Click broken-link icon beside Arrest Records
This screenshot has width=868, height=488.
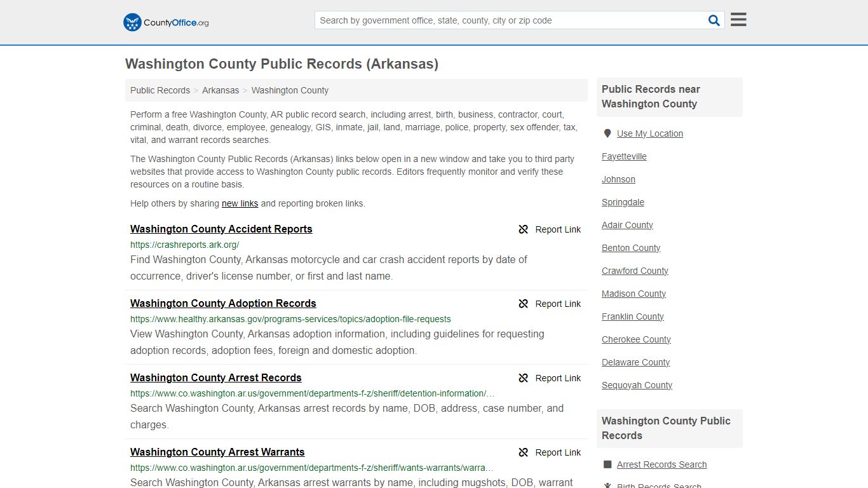[524, 378]
